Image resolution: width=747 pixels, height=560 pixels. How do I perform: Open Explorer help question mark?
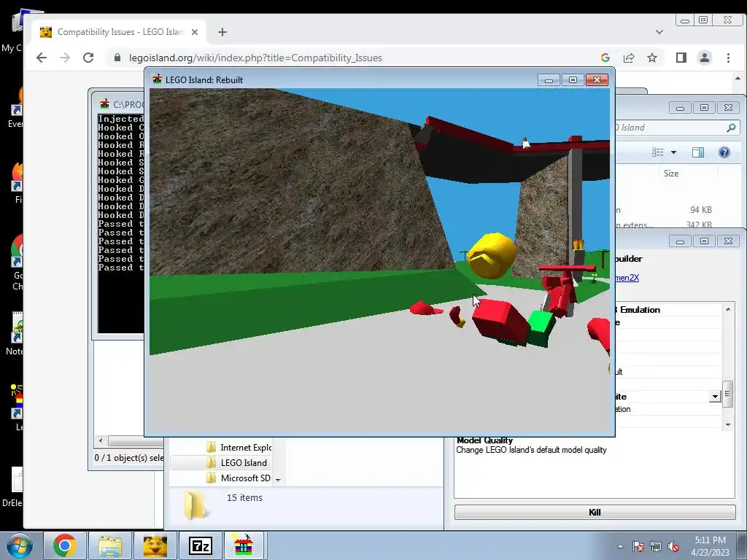(724, 152)
